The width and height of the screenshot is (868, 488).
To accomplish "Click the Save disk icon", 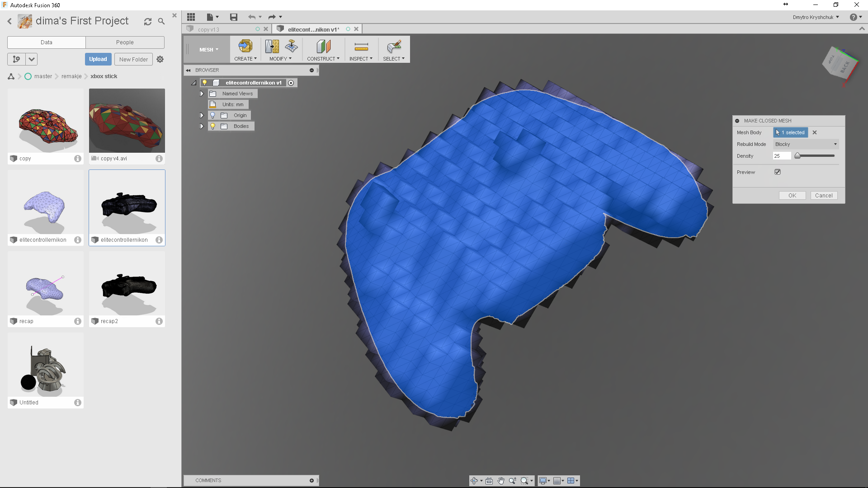I will 233,17.
